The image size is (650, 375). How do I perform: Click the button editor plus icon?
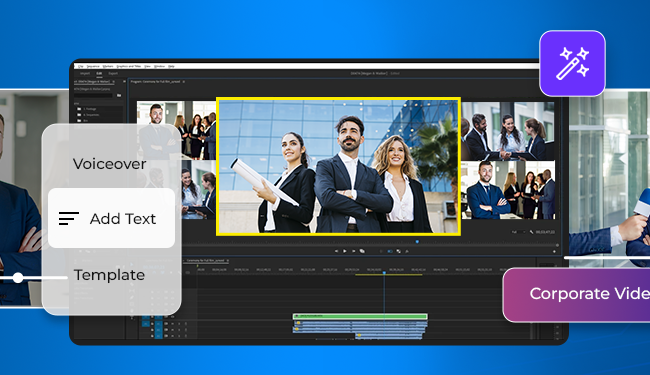[554, 252]
